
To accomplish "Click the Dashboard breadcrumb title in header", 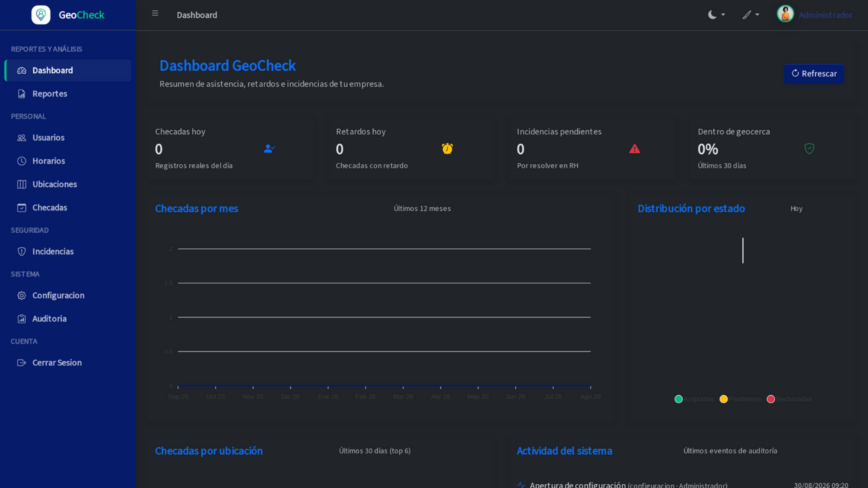I will pyautogui.click(x=197, y=15).
